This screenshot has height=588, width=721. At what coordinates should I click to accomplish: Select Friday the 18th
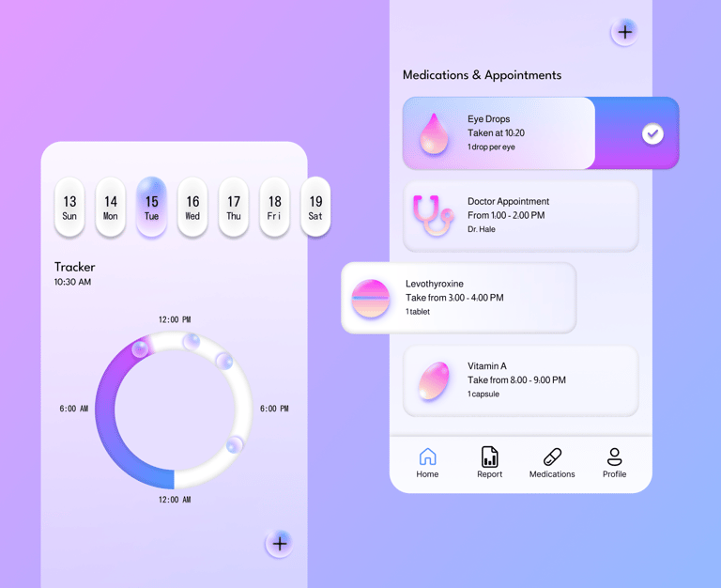(274, 207)
